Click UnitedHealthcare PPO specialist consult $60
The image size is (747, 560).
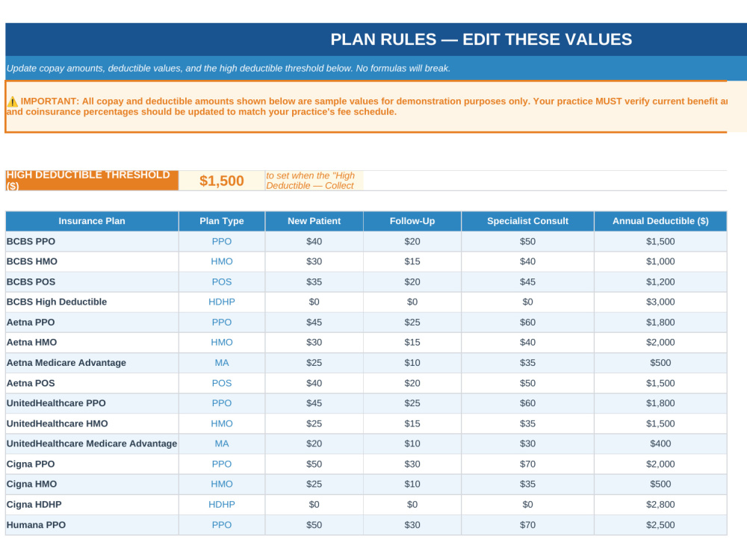tap(527, 403)
